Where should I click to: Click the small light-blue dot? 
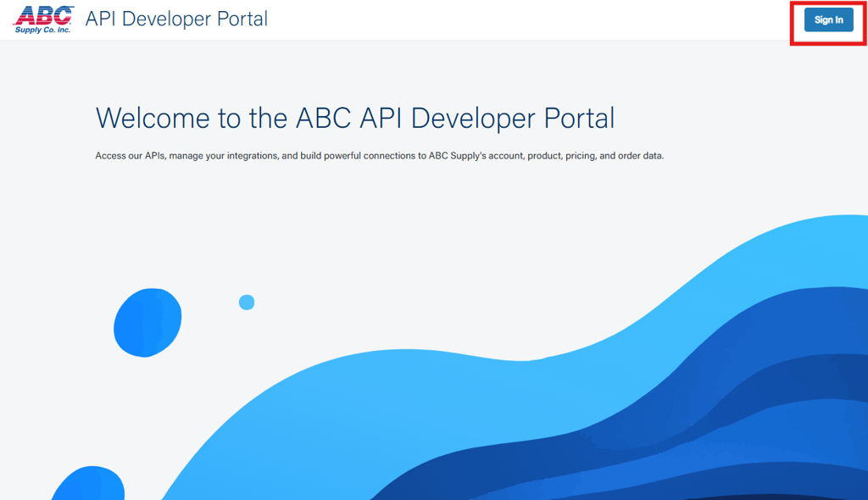pyautogui.click(x=247, y=302)
